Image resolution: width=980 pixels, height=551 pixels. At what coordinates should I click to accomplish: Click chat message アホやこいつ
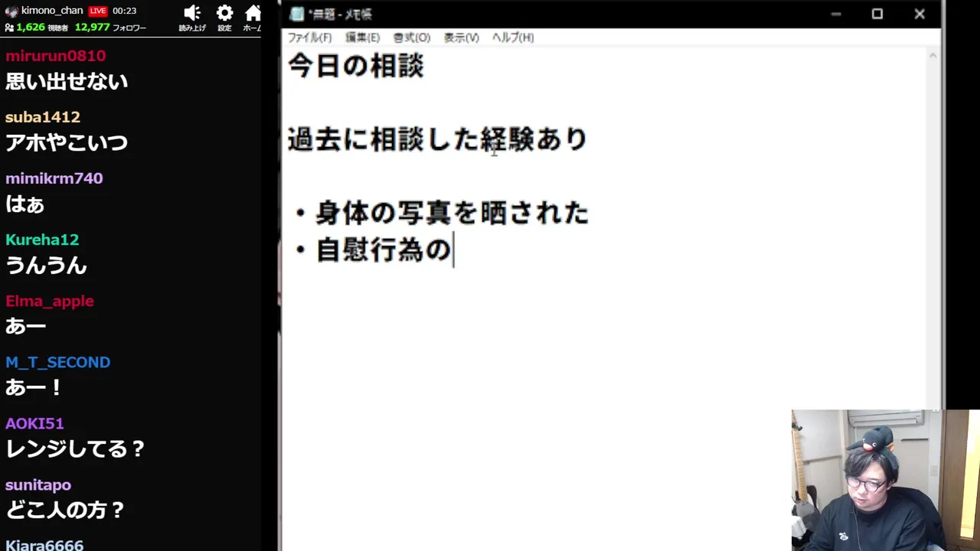click(67, 142)
